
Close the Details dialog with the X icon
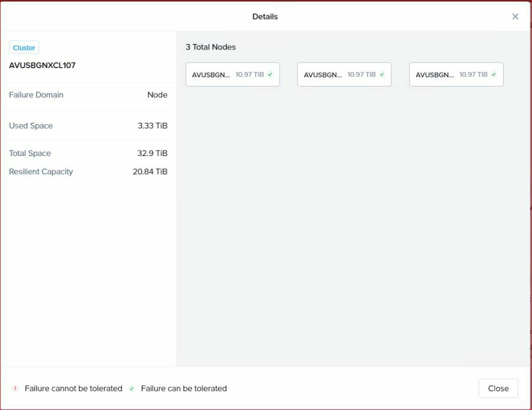[x=515, y=16]
